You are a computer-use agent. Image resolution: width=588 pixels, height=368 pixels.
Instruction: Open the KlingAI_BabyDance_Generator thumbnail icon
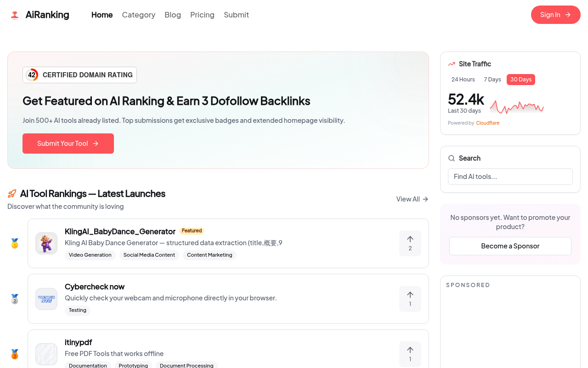click(46, 243)
